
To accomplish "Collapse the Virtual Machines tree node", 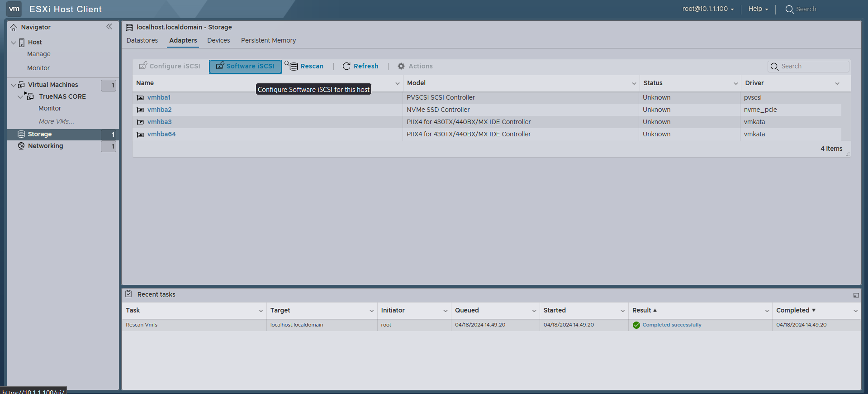I will [14, 85].
